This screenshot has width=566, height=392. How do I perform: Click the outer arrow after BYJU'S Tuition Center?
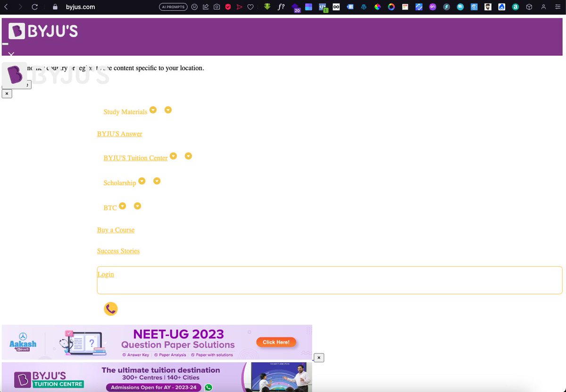click(188, 156)
